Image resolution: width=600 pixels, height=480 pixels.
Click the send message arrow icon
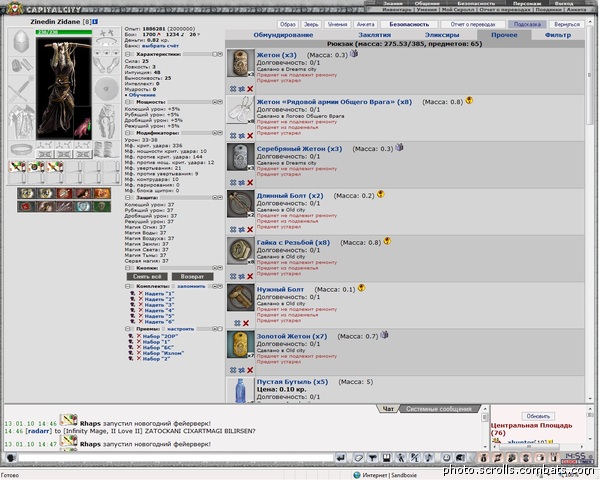[341, 458]
